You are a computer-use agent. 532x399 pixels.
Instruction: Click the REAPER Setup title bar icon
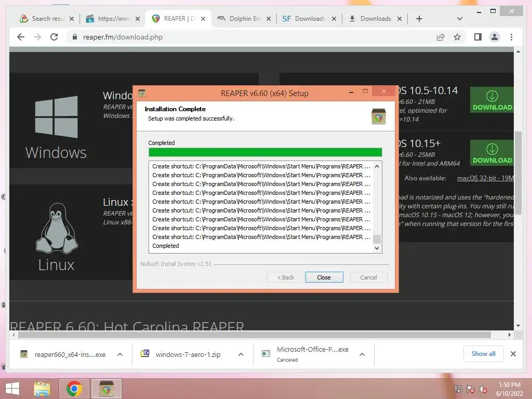point(142,93)
